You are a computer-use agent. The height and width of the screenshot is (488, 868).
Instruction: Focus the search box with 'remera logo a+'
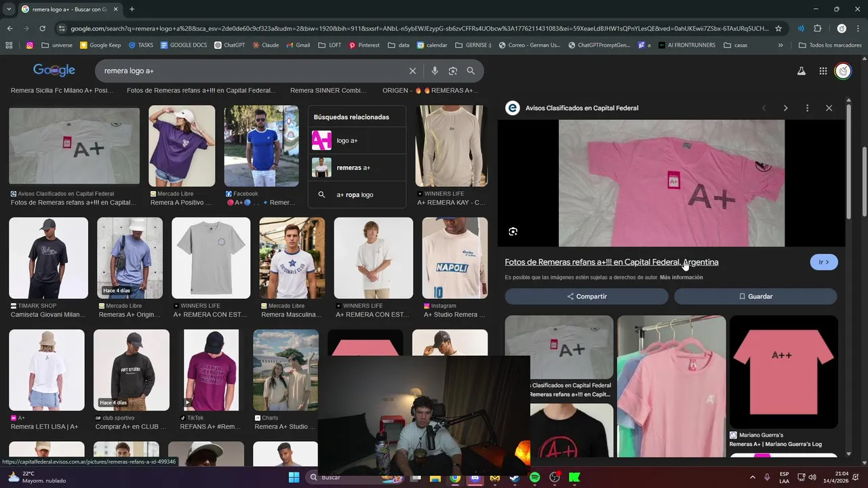pyautogui.click(x=251, y=70)
